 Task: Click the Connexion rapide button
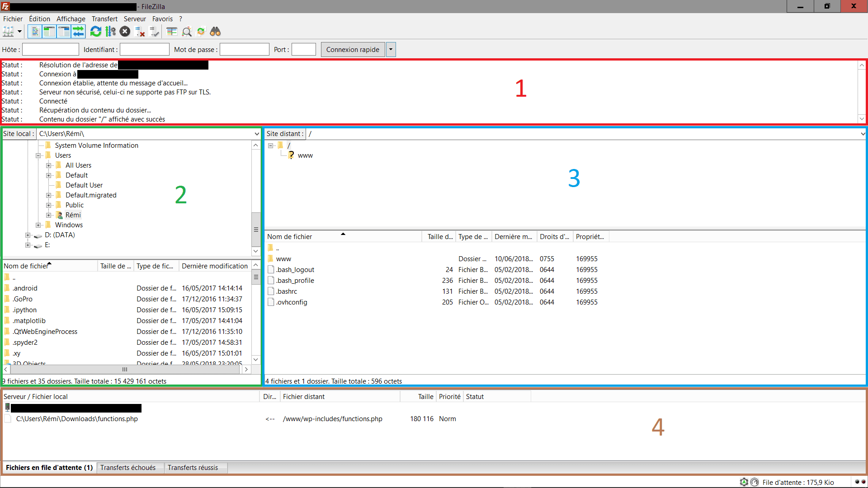tap(353, 50)
